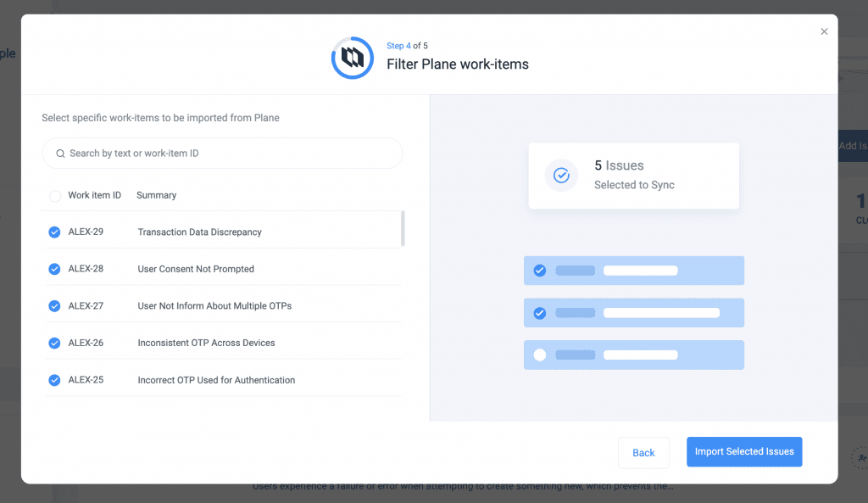Viewport: 868px width, 503px height.
Task: Click the Back button
Action: tap(643, 453)
